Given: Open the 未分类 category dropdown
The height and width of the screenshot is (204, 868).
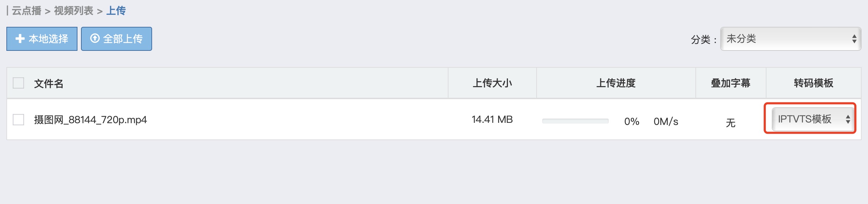Looking at the screenshot, I should [790, 39].
